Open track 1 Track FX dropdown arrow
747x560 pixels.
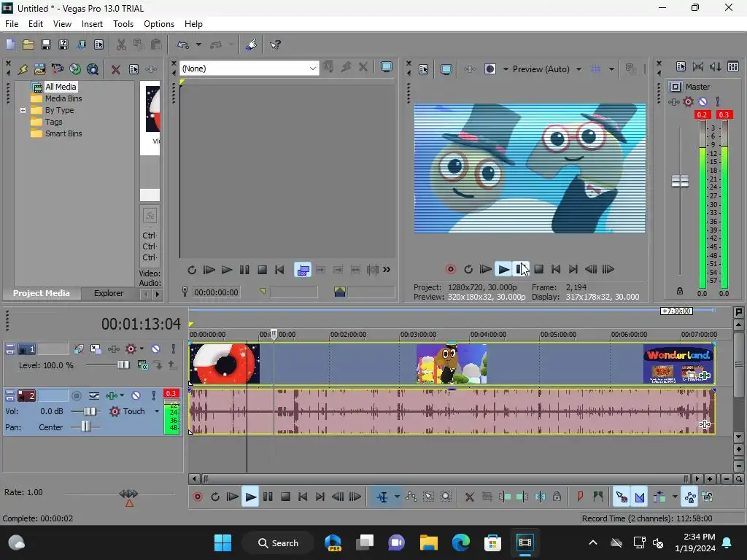[142, 349]
